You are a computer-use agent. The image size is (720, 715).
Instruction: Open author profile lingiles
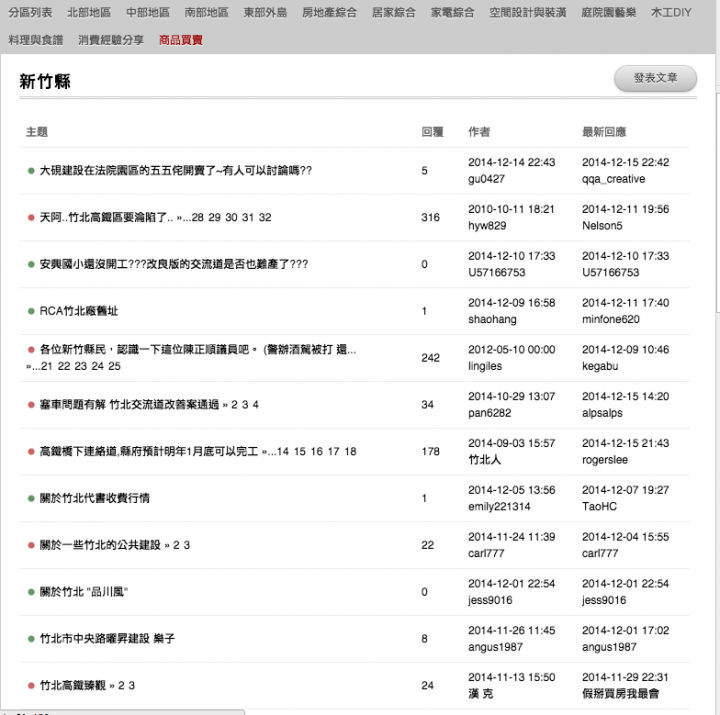(485, 366)
